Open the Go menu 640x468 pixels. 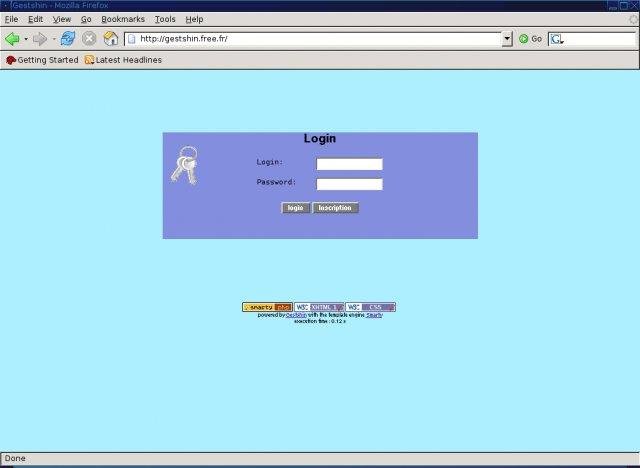86,19
